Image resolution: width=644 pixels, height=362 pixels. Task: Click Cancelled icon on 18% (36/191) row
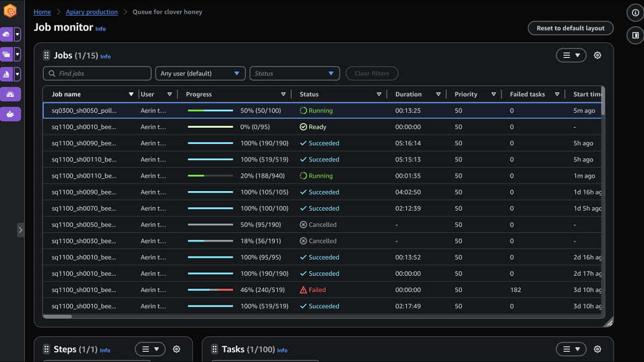(x=303, y=241)
